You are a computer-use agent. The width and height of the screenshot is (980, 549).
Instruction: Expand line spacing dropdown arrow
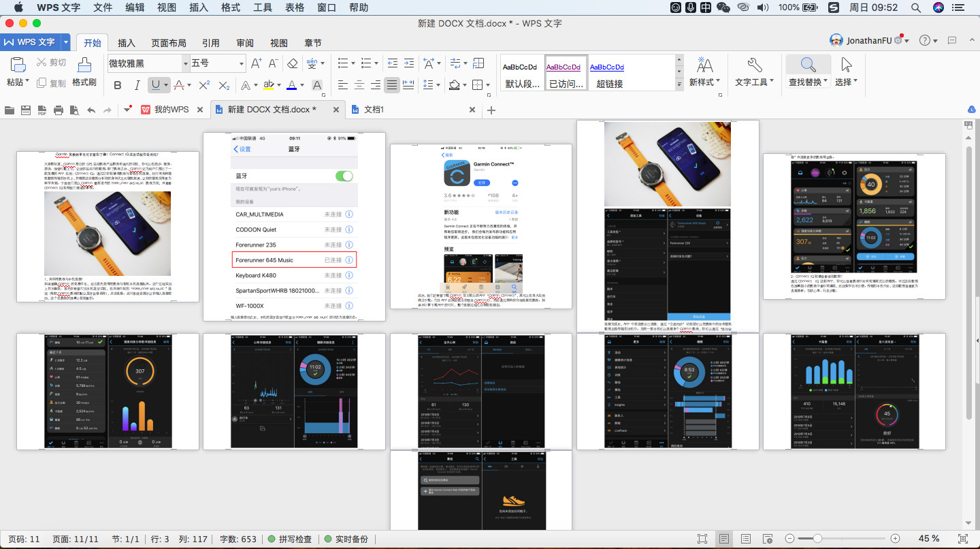tap(437, 85)
